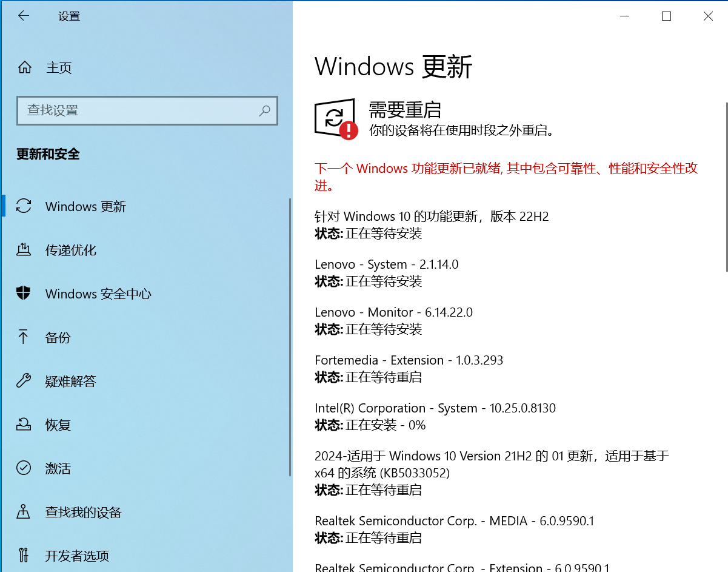Click the 恢复 recovery icon
728x572 pixels.
tap(24, 425)
